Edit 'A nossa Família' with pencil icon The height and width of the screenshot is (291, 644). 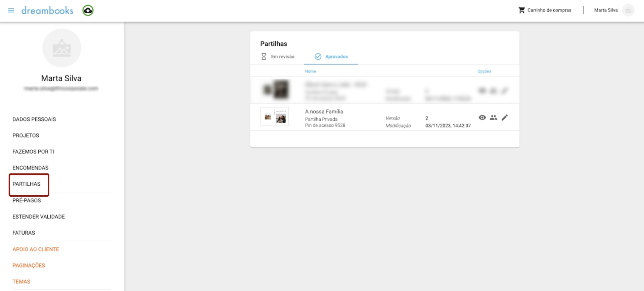point(504,117)
